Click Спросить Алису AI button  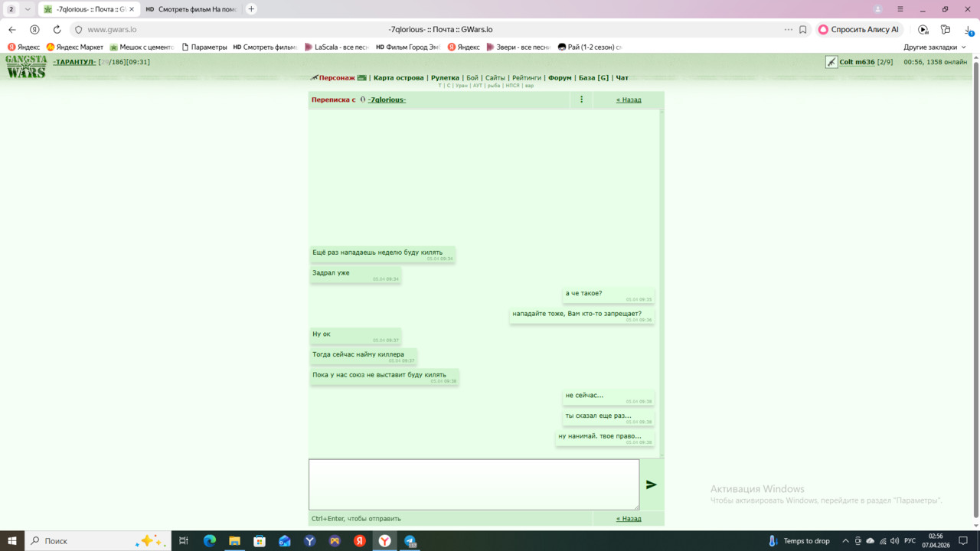pyautogui.click(x=858, y=30)
